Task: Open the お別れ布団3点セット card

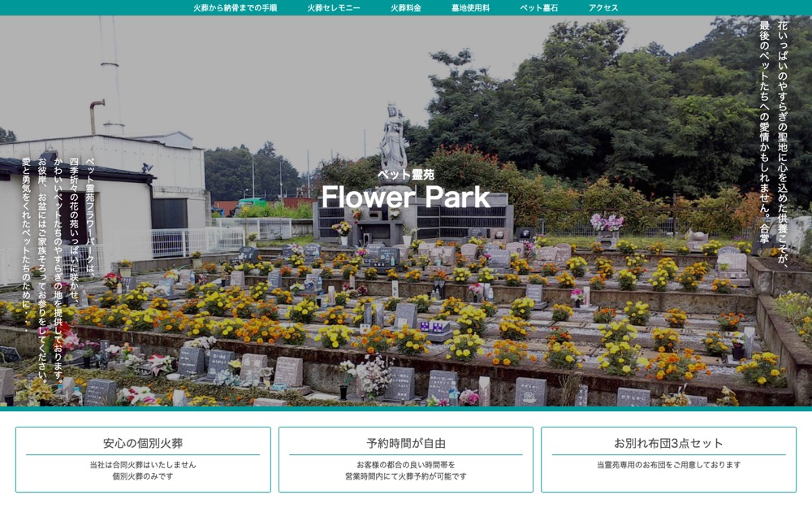Action: pos(668,459)
